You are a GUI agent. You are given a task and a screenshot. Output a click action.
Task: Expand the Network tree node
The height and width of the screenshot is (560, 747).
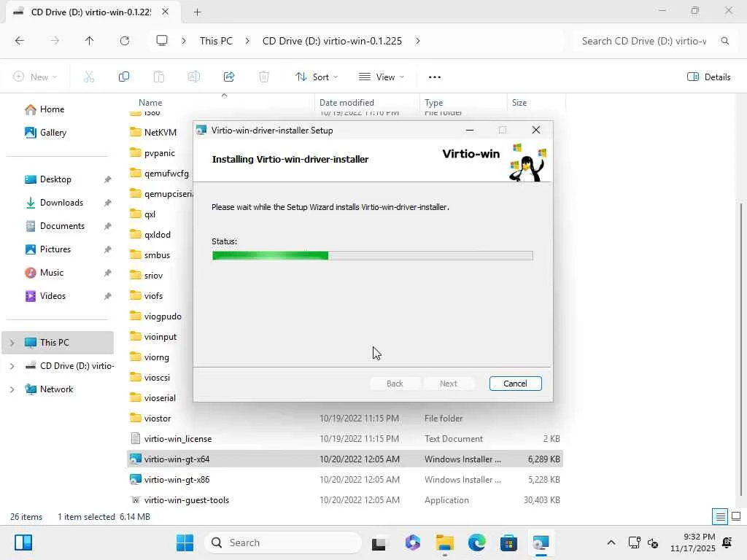tap(12, 389)
